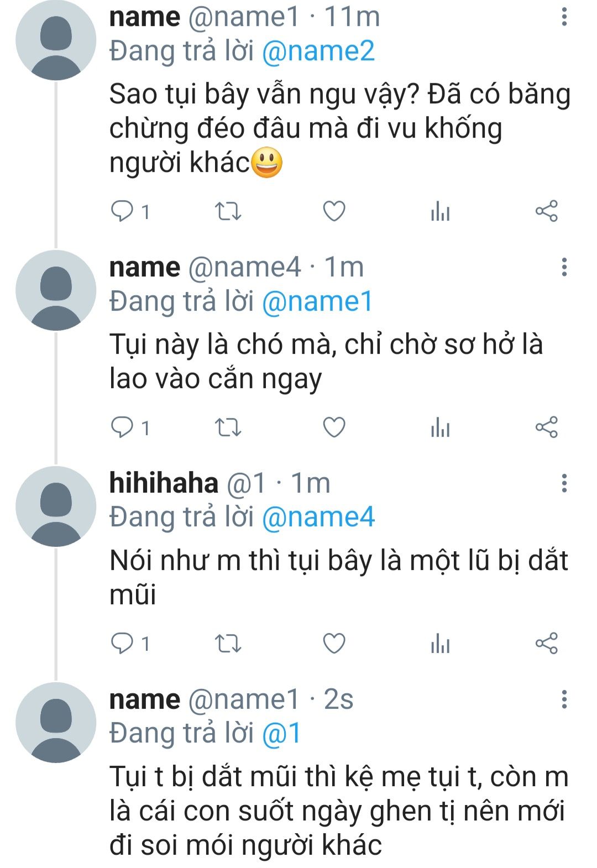Image resolution: width=597 pixels, height=868 pixels.
Task: Retweet the tweet by @name4
Action: click(x=228, y=428)
